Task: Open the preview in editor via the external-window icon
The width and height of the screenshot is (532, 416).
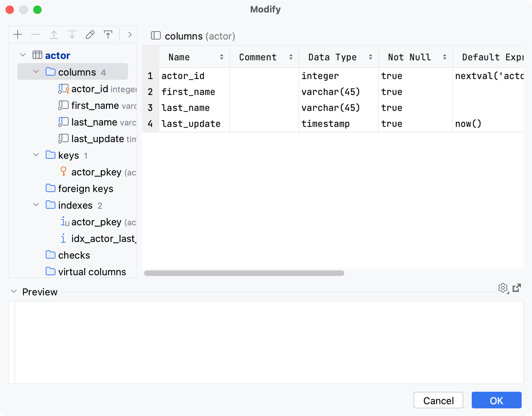Action: tap(517, 288)
